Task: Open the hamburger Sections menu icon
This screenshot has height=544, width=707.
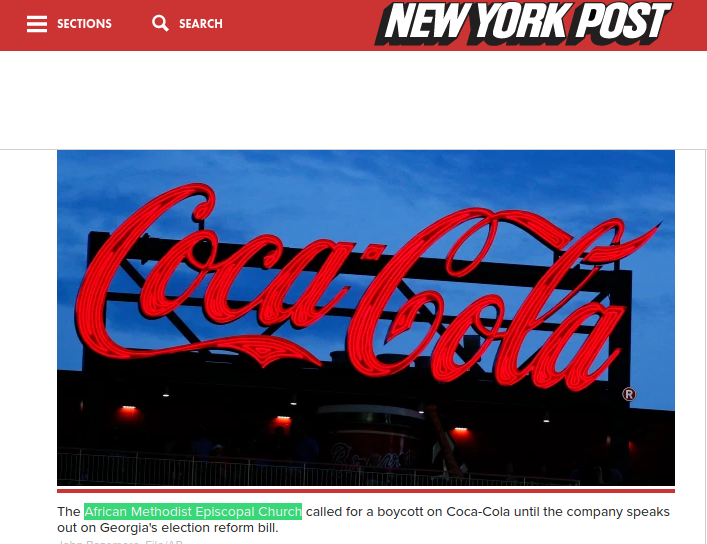Action: 37,24
